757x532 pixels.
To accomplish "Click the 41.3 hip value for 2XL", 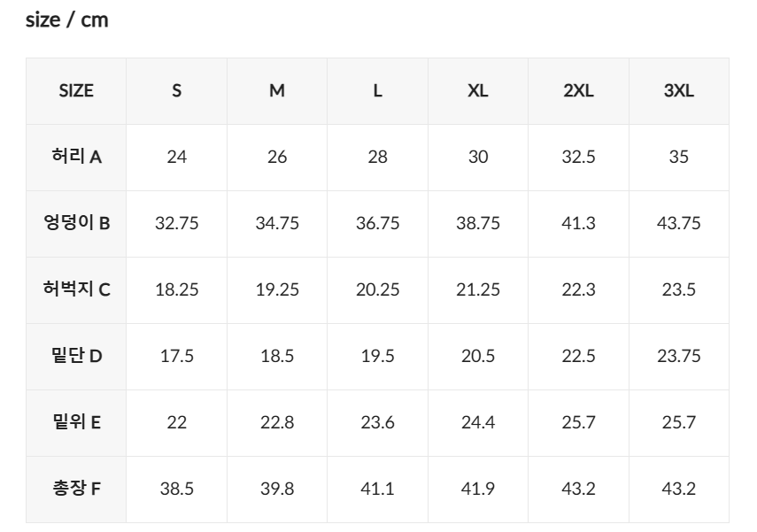I will coord(578,223).
